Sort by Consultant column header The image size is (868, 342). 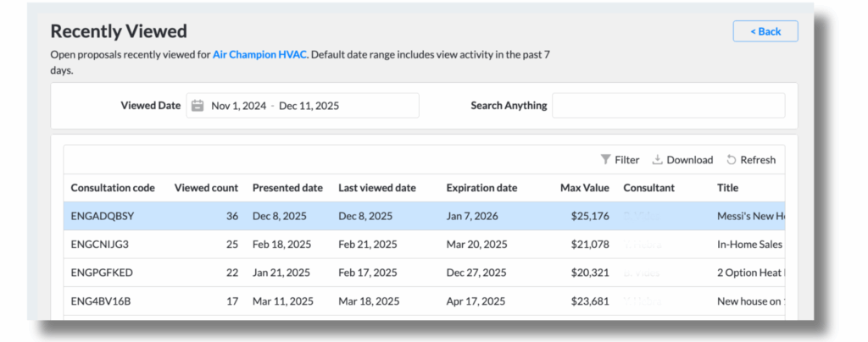(648, 188)
